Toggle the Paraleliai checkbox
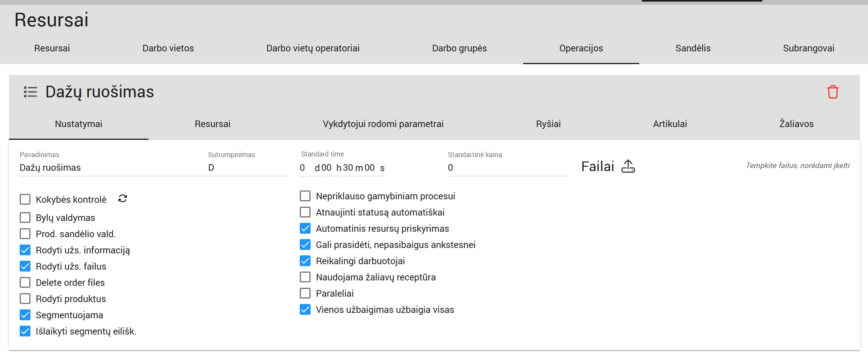 tap(305, 294)
